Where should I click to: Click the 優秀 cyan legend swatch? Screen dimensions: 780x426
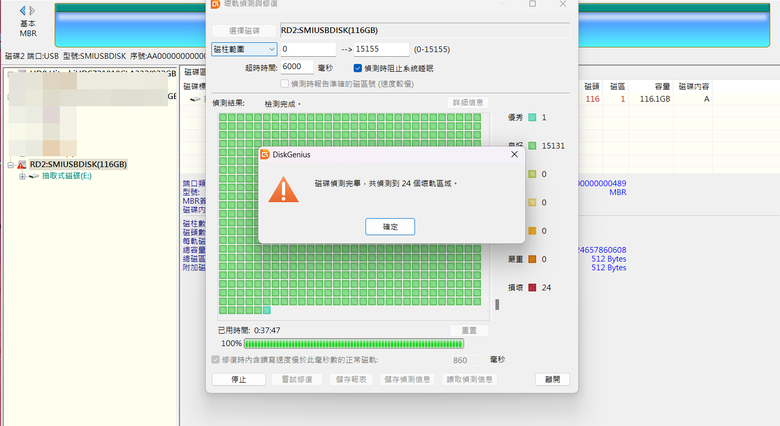point(532,117)
